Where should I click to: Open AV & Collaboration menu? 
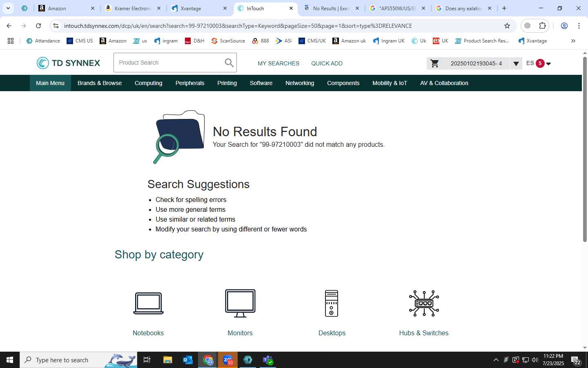(444, 83)
